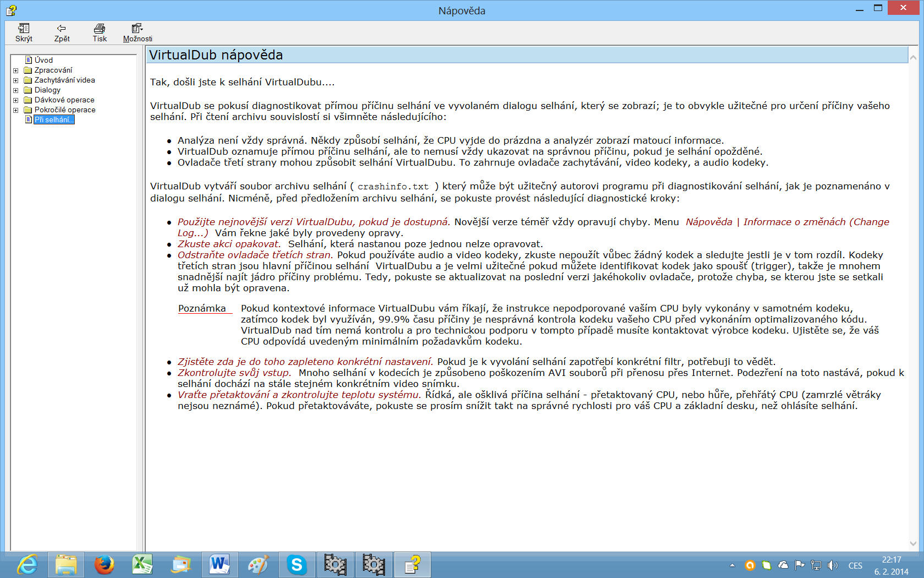Select the Úvod topic in tree
The height and width of the screenshot is (578, 924).
pyautogui.click(x=43, y=60)
